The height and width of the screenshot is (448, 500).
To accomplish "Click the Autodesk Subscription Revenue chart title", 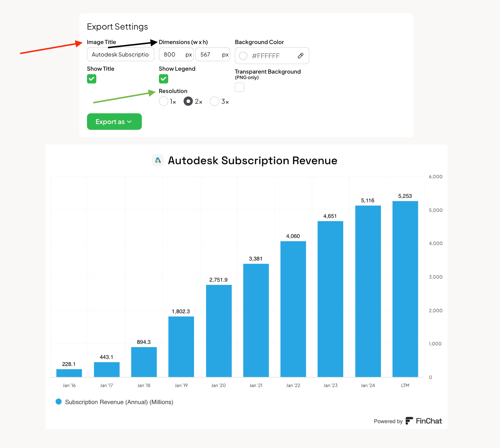I will coord(253,161).
